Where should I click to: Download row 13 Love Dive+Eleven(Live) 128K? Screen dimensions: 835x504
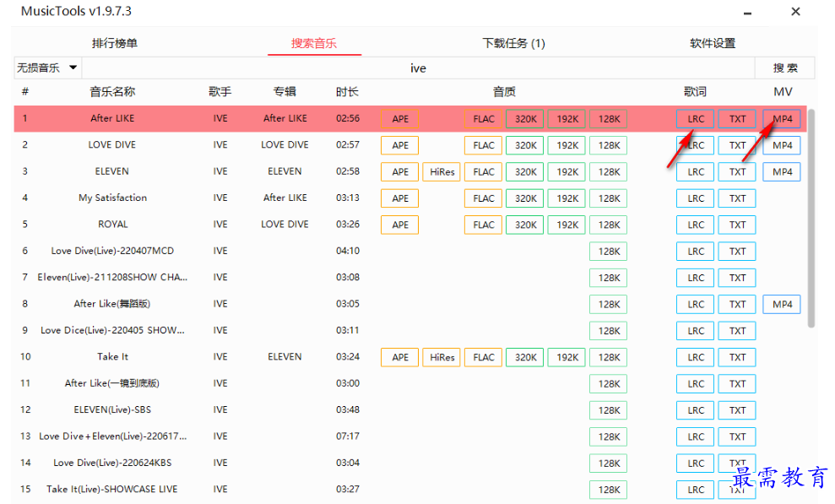click(x=609, y=437)
